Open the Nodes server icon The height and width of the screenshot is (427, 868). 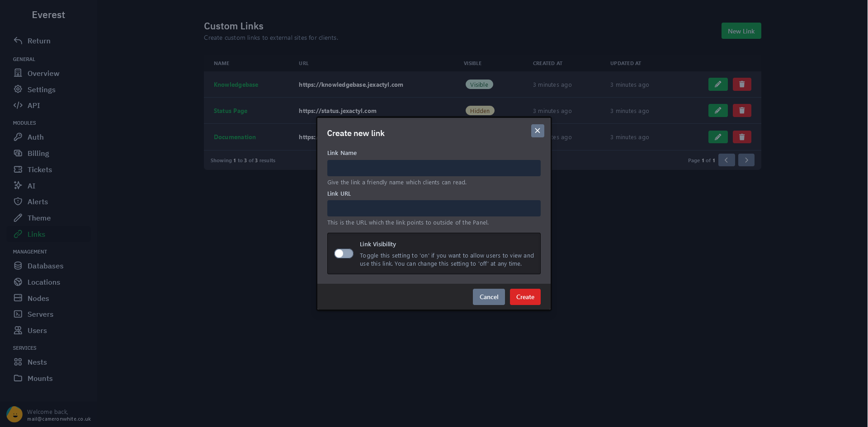(x=18, y=298)
